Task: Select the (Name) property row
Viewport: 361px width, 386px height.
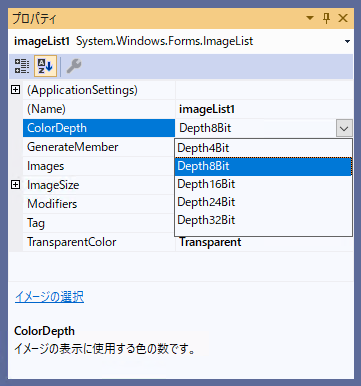Action: pos(99,109)
